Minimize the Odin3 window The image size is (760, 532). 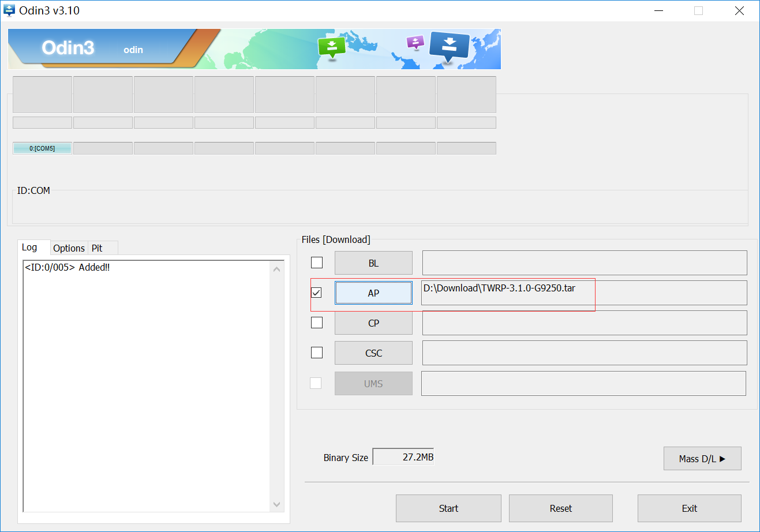tap(659, 10)
